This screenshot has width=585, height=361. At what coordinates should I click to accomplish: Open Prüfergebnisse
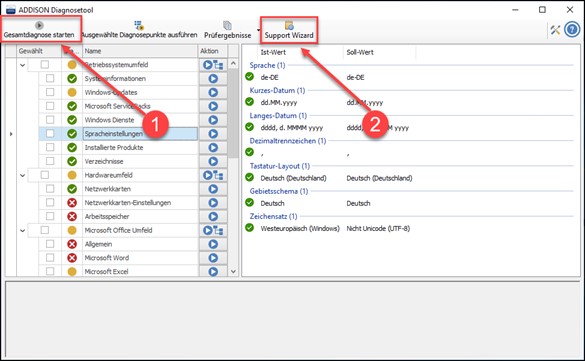(228, 30)
